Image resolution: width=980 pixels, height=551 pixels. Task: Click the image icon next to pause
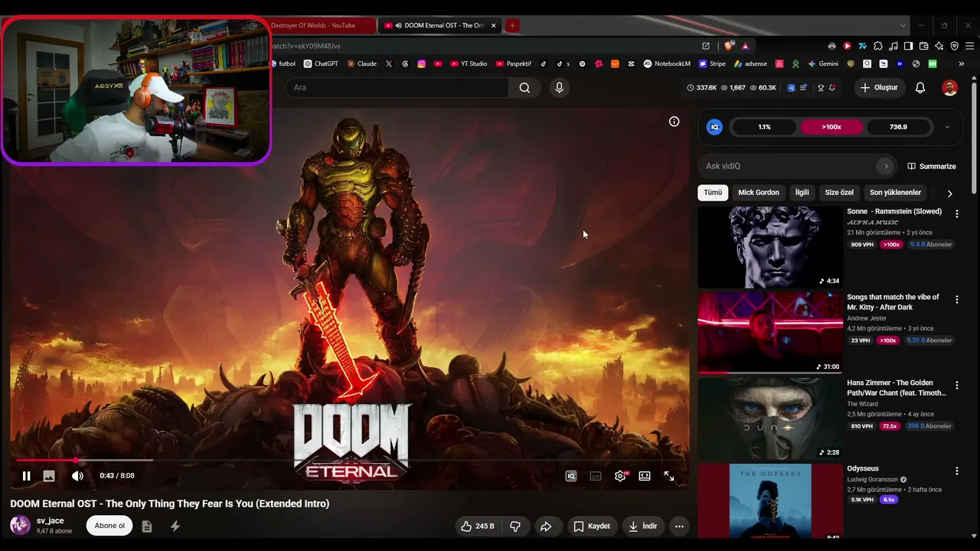[x=49, y=476]
